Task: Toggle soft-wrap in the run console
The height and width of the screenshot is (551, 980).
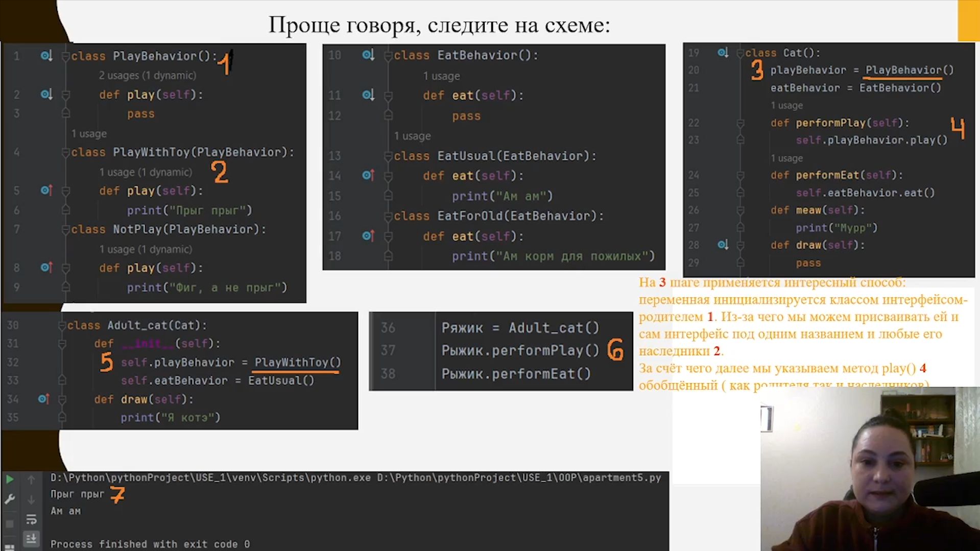Action: [x=31, y=520]
